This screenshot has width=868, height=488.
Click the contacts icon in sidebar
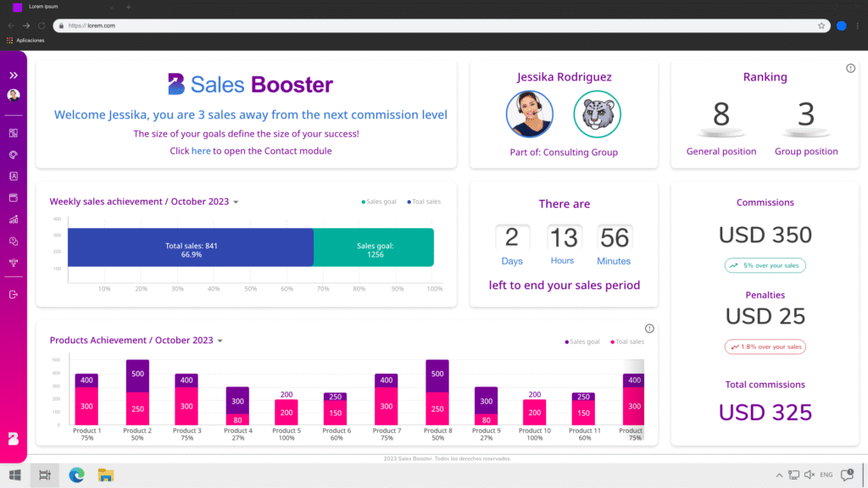pos(14,176)
